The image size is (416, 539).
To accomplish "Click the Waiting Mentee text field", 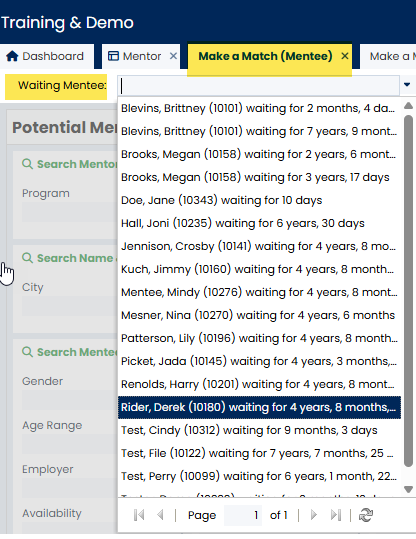I will [258, 85].
